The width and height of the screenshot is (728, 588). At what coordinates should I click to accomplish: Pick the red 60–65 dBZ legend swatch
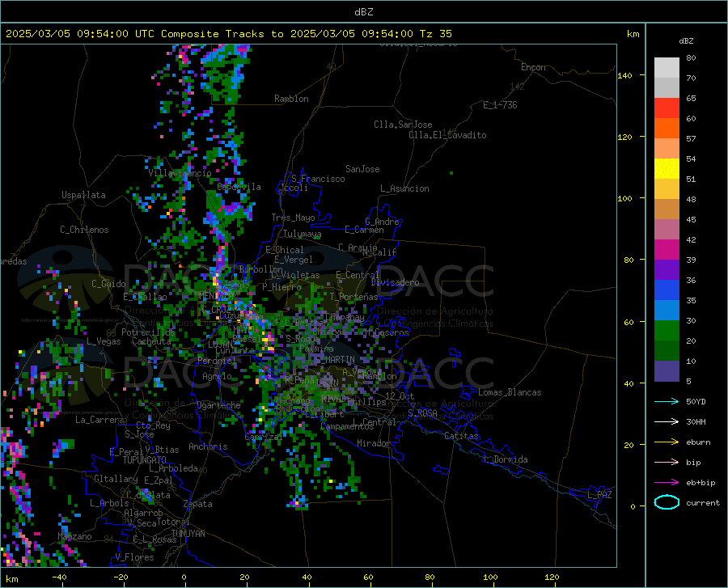coord(667,108)
